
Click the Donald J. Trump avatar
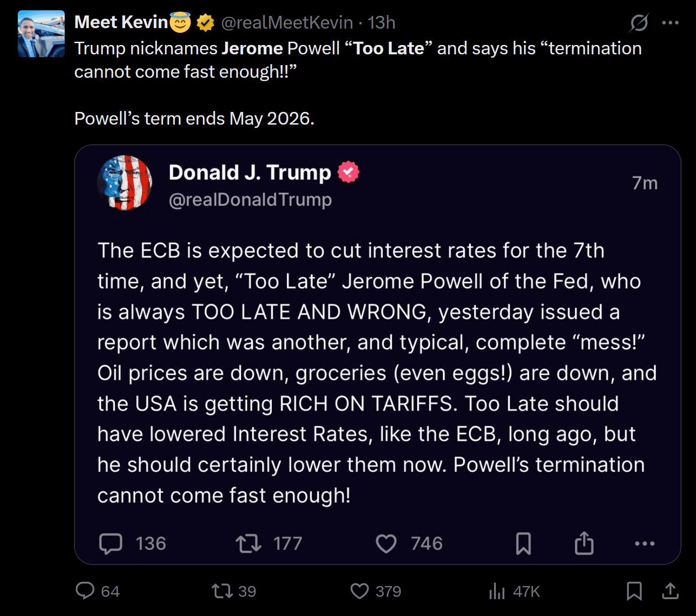125,183
